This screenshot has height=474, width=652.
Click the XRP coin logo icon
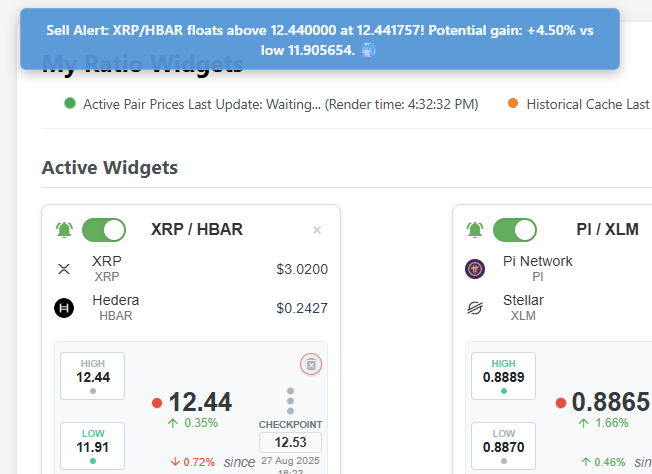coord(65,269)
